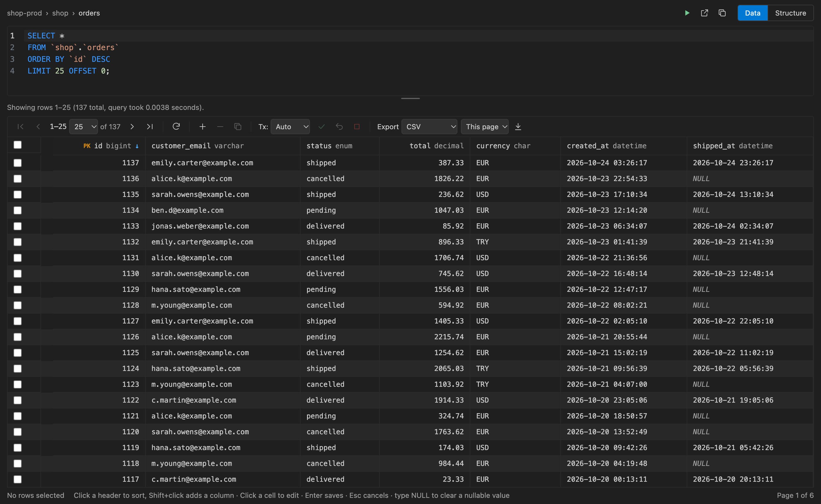The width and height of the screenshot is (821, 504).
Task: Duplicate the selected row in the grid toolbar
Action: point(238,127)
